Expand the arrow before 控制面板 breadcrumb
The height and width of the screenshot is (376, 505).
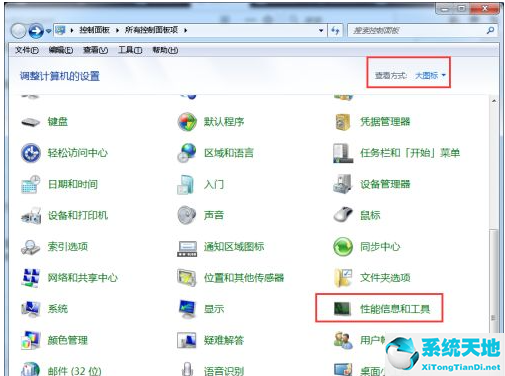pyautogui.click(x=72, y=30)
